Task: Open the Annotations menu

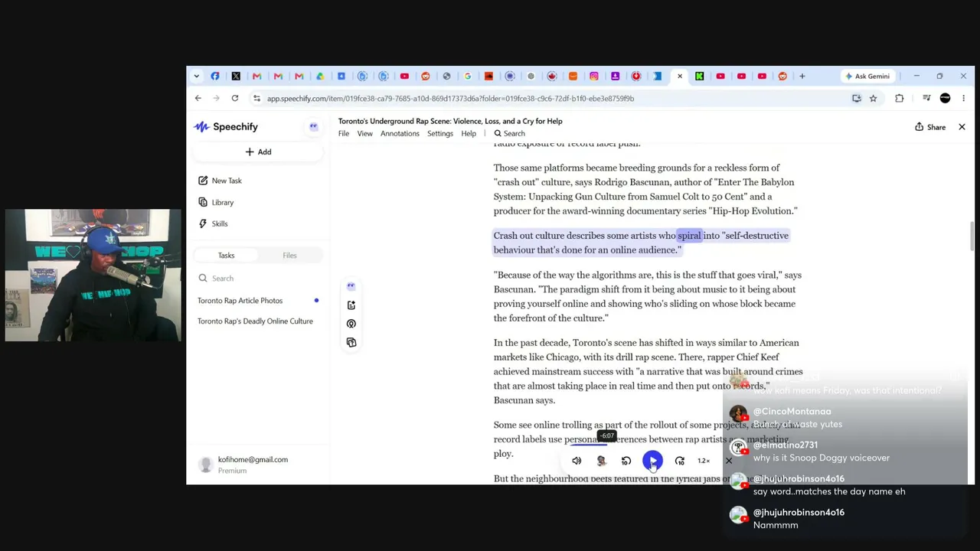Action: coord(400,134)
